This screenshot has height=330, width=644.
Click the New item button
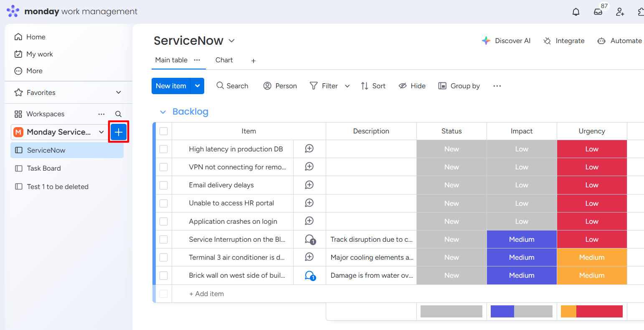[171, 86]
